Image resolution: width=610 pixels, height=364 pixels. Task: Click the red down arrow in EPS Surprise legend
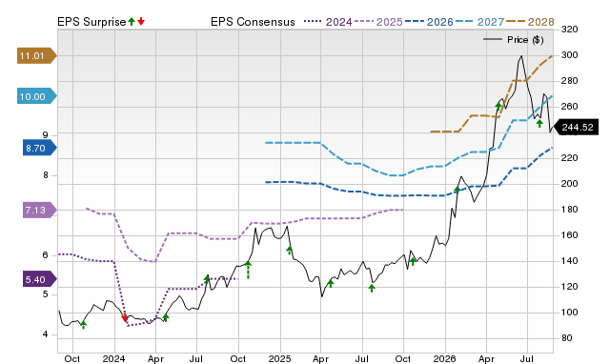[141, 21]
